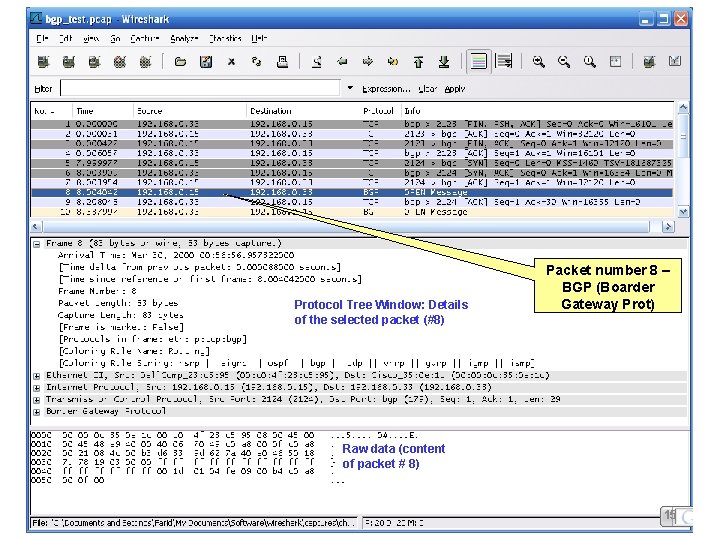
Task: Collapse the Frame 8 tree node
Action: pyautogui.click(x=37, y=244)
